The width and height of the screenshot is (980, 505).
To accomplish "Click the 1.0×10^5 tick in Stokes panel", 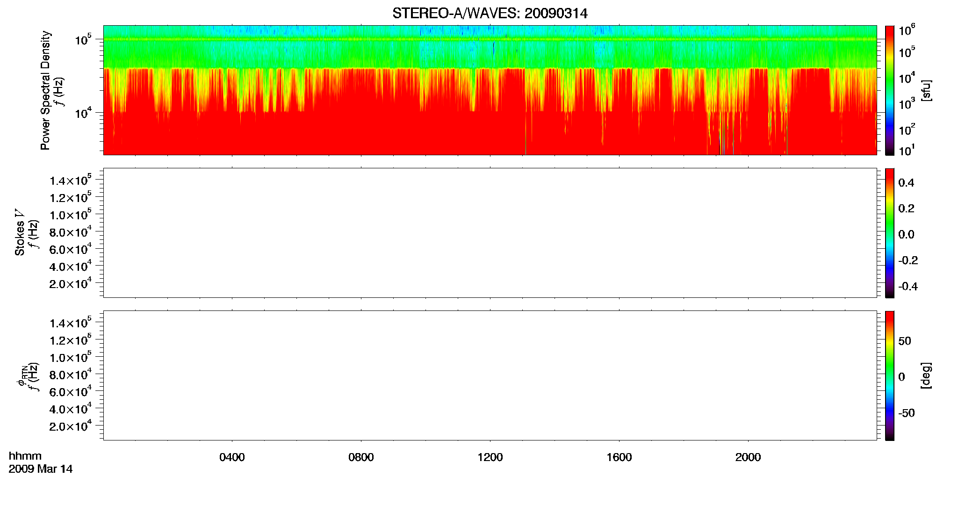I will [70, 214].
